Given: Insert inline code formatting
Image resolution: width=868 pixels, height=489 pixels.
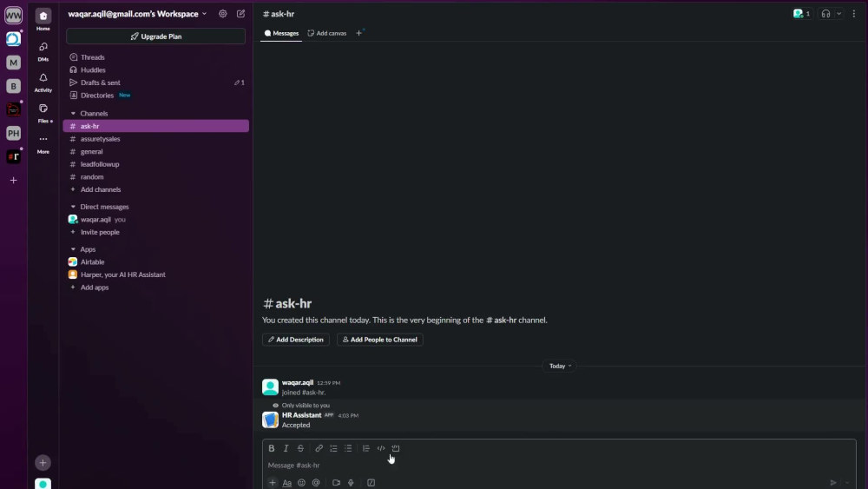Looking at the screenshot, I should point(381,448).
